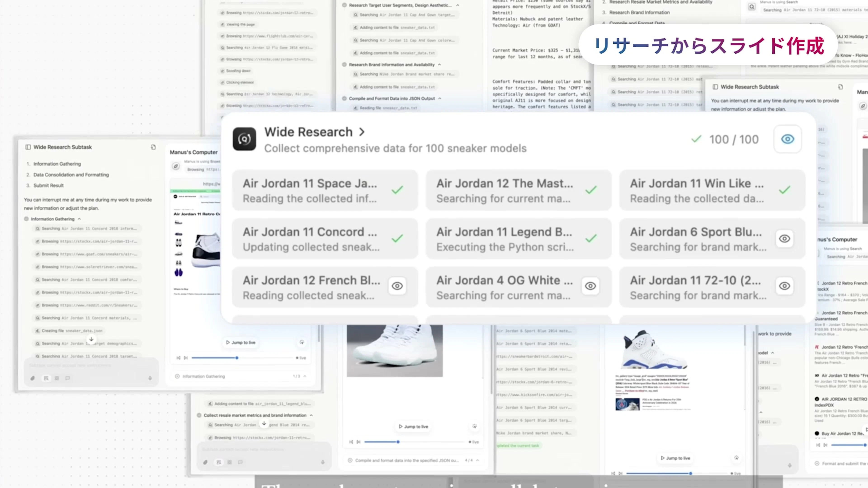
Task: Collapse the Information Gathering step list
Action: [79, 219]
